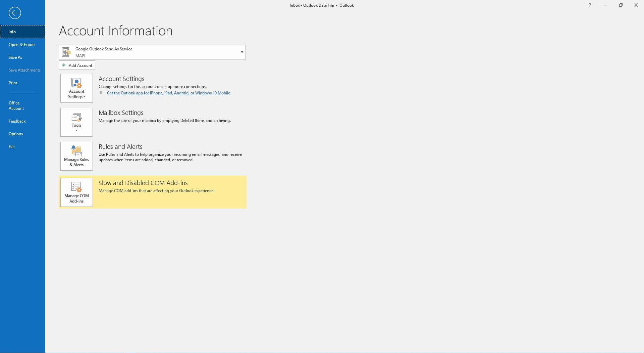Open the Open & Export page
The height and width of the screenshot is (353, 644).
tap(22, 45)
